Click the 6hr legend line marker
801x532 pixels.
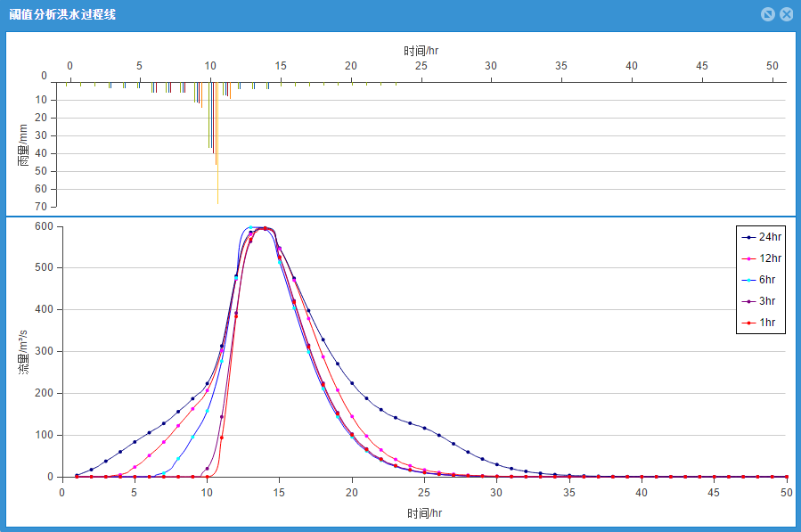pos(748,280)
